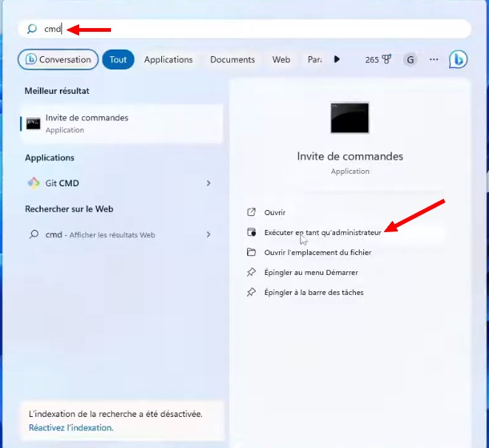The height and width of the screenshot is (448, 489).
Task: Expand Git CMD result chevron
Action: point(209,183)
